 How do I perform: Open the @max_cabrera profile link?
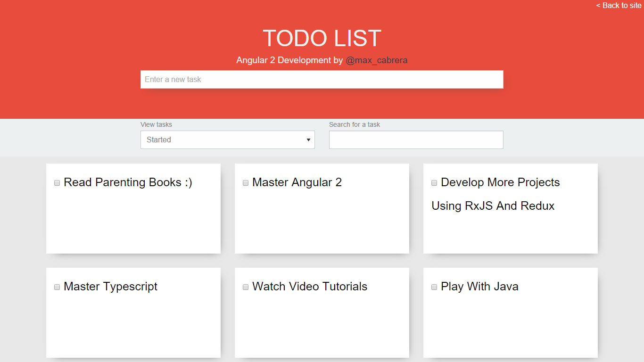tap(377, 60)
